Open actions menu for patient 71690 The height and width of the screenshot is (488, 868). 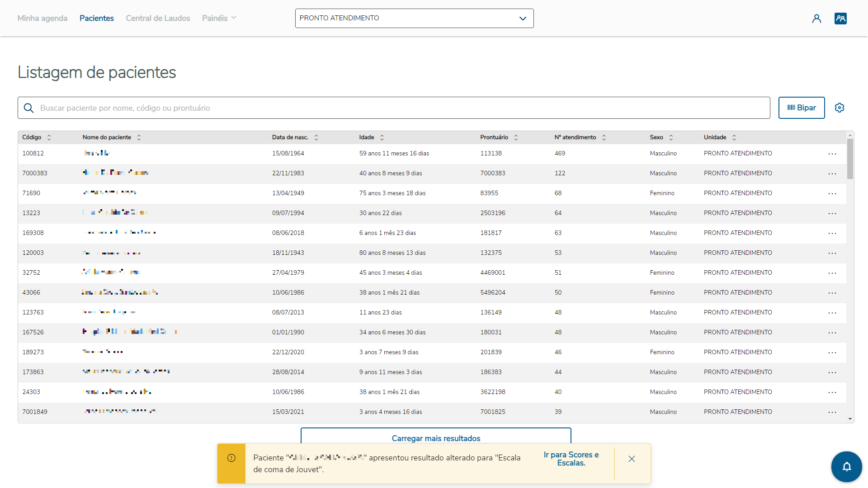pyautogui.click(x=832, y=193)
